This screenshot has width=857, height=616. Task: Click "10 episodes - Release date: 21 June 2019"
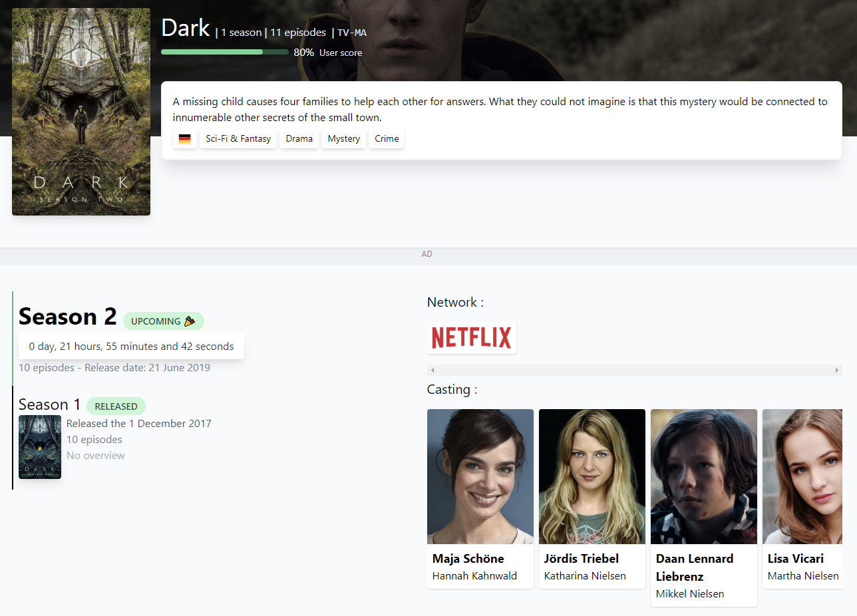click(114, 368)
